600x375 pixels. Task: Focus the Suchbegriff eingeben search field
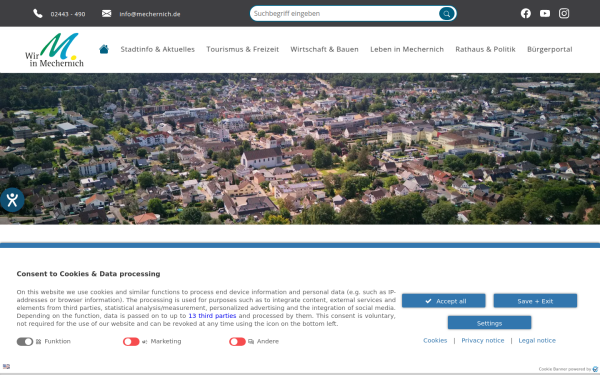[344, 13]
